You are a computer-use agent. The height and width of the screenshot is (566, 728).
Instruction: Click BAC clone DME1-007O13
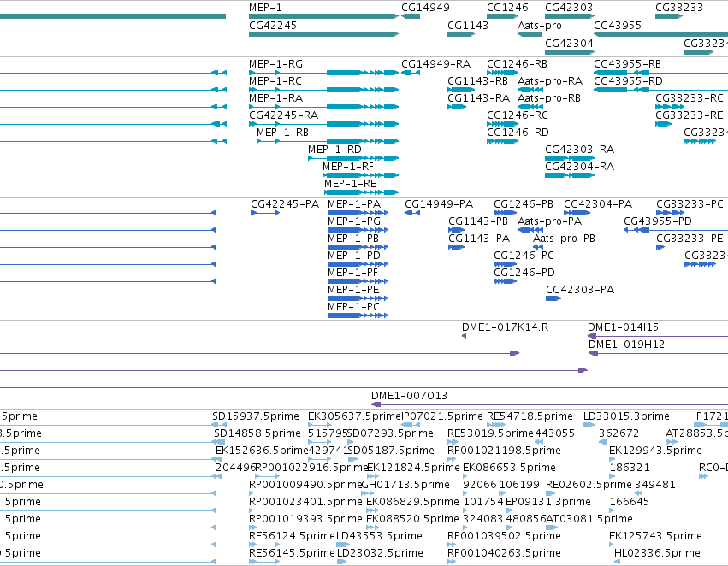[409, 397]
